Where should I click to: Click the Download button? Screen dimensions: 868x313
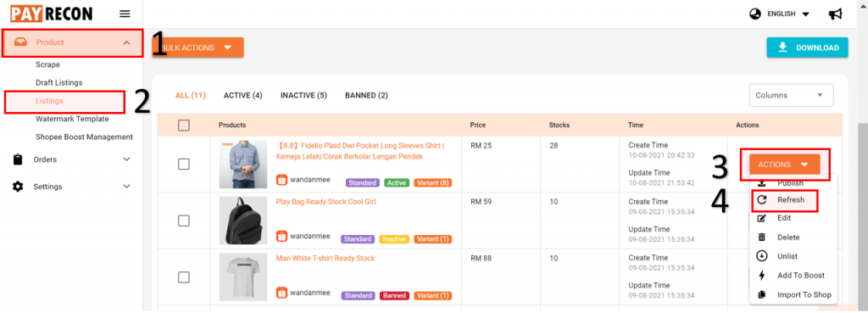[807, 48]
